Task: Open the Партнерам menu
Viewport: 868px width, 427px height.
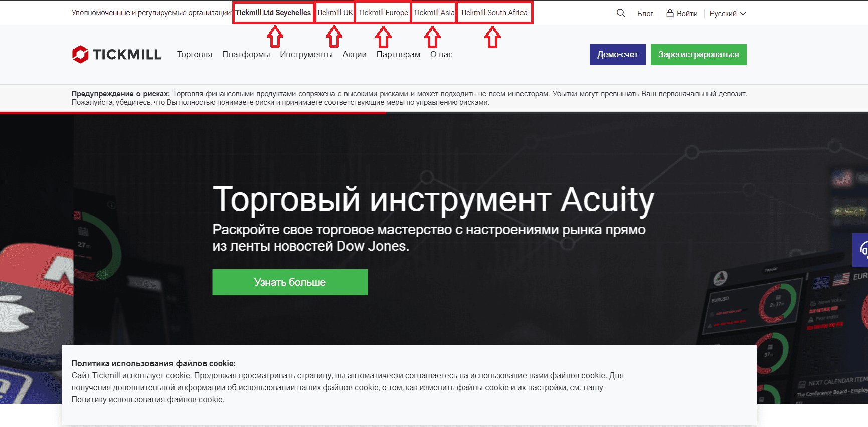Action: pyautogui.click(x=398, y=54)
